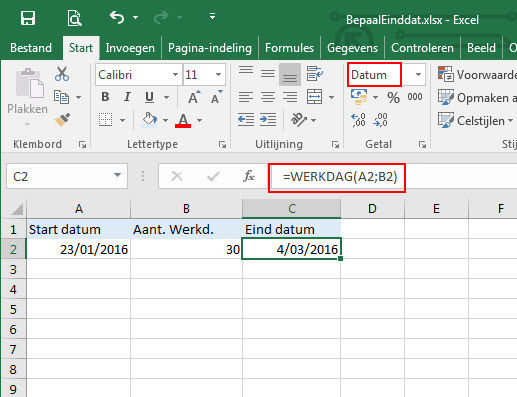
Task: Toggle bottom vertical alignment
Action: coord(290,74)
